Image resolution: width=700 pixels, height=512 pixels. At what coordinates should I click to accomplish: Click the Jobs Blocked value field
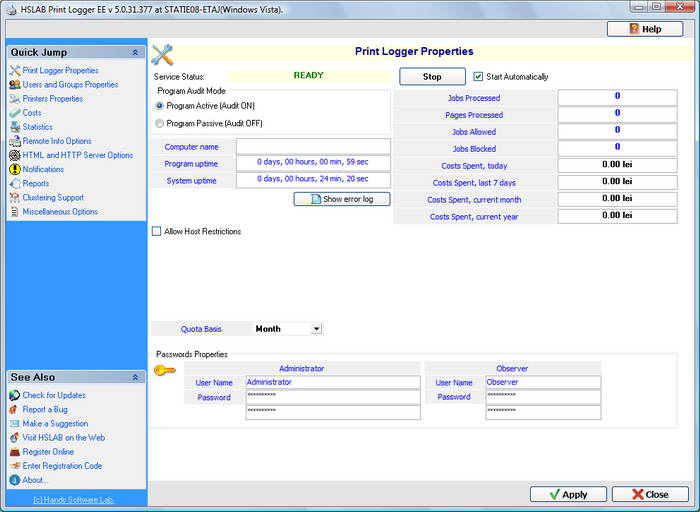[617, 148]
